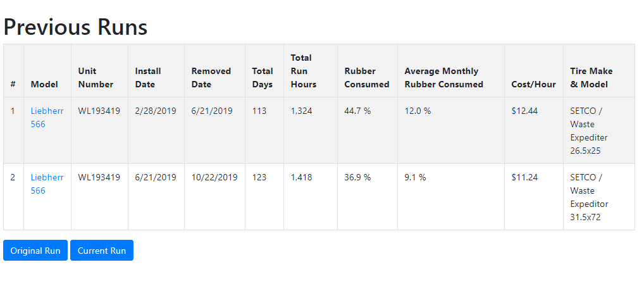644x286 pixels.
Task: Click the Total Days column header
Action: click(263, 78)
